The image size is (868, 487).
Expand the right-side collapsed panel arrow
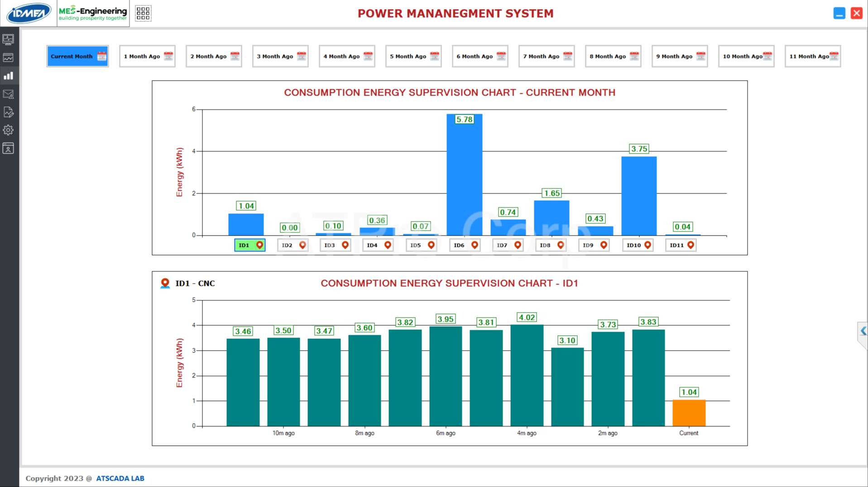tap(863, 331)
